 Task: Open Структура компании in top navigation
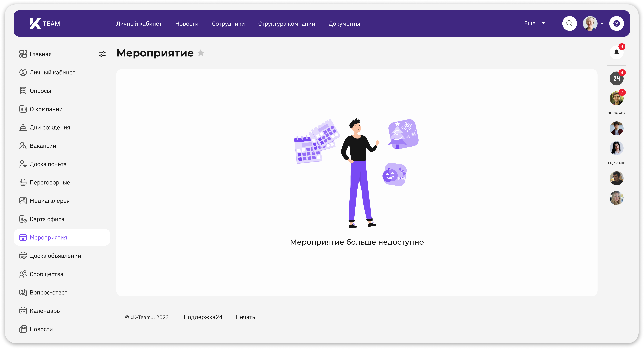click(x=286, y=24)
